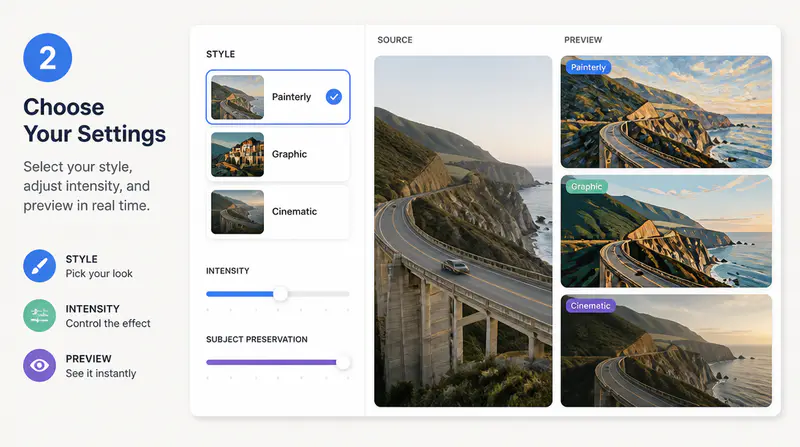Click the Intensity slider handle
800x447 pixels.
[280, 294]
